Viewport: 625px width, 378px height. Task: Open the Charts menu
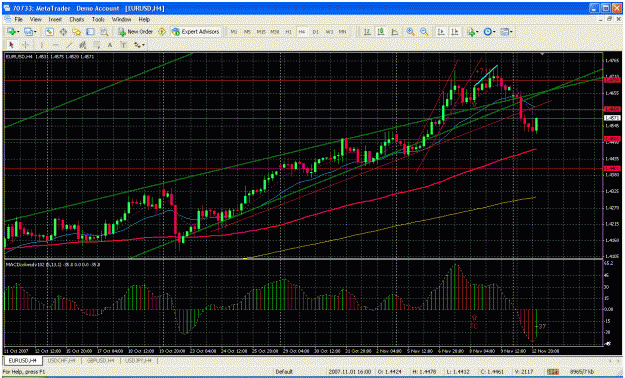77,19
